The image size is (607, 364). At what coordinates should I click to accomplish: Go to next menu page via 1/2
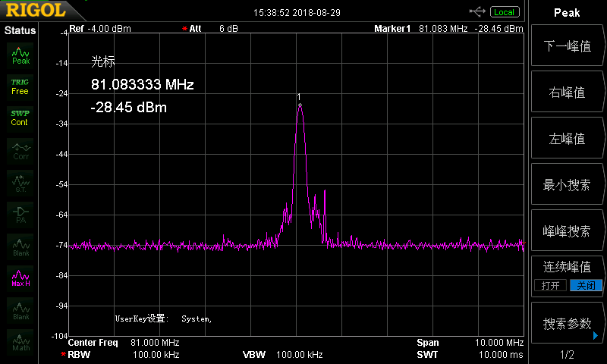point(567,354)
